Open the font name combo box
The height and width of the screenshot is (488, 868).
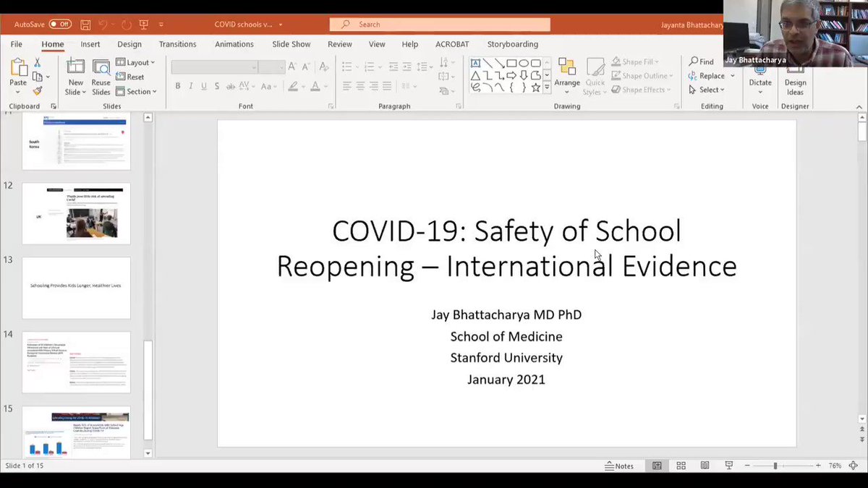point(215,67)
